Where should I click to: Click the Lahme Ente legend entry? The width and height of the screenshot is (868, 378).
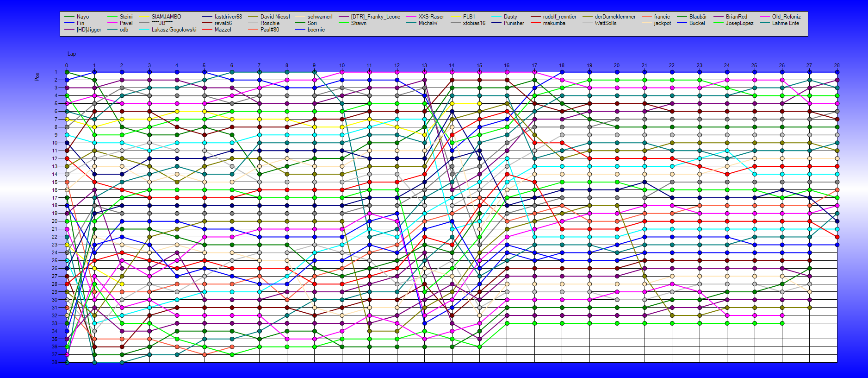click(x=785, y=23)
